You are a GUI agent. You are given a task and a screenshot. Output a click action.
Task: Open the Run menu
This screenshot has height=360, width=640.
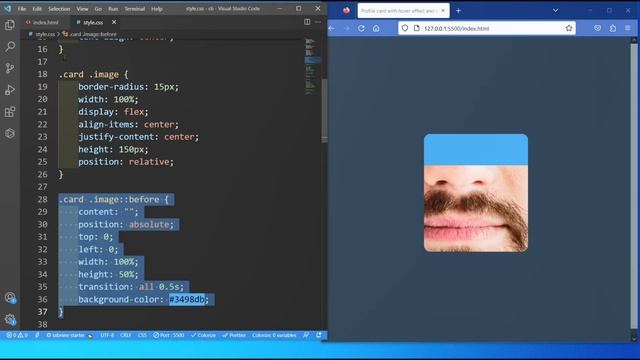(113, 9)
